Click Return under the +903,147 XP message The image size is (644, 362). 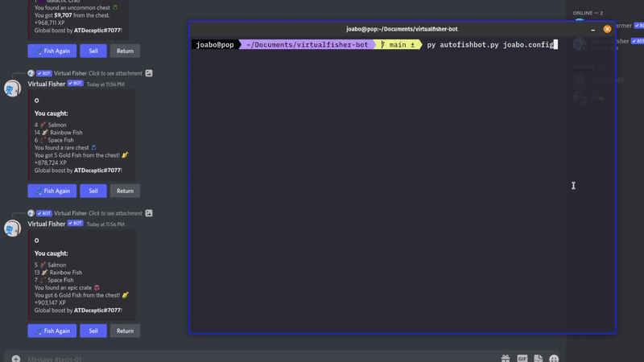click(x=125, y=331)
